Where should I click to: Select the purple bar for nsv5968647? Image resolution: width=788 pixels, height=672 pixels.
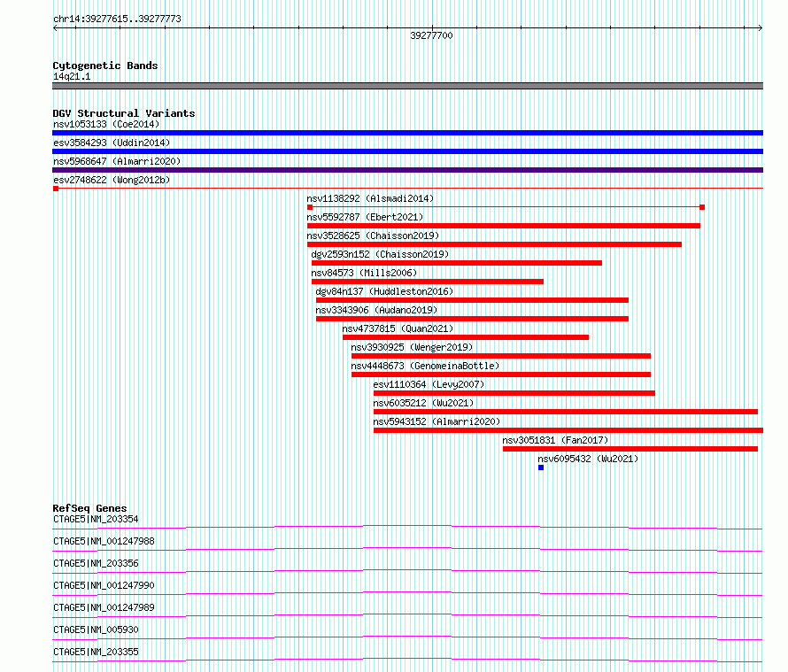click(x=407, y=170)
